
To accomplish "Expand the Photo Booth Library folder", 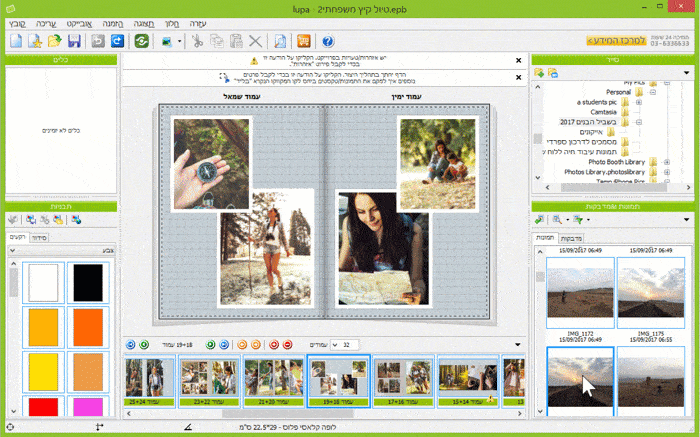I will (666, 162).
